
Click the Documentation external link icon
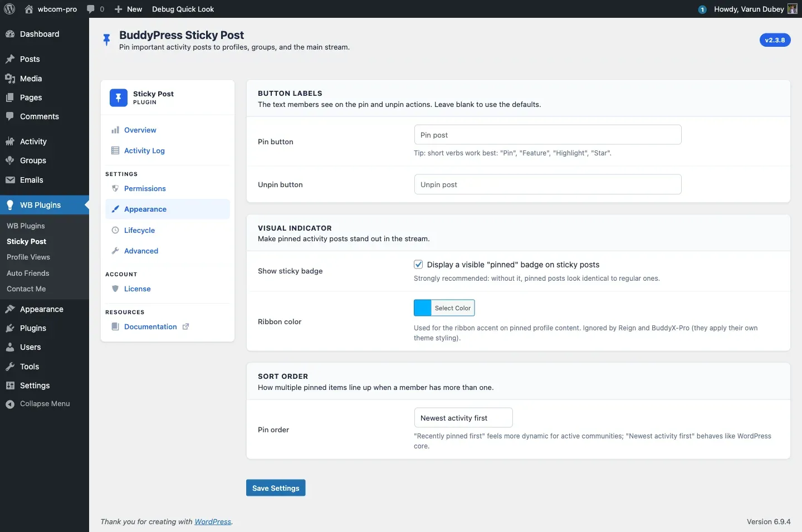[x=186, y=326]
